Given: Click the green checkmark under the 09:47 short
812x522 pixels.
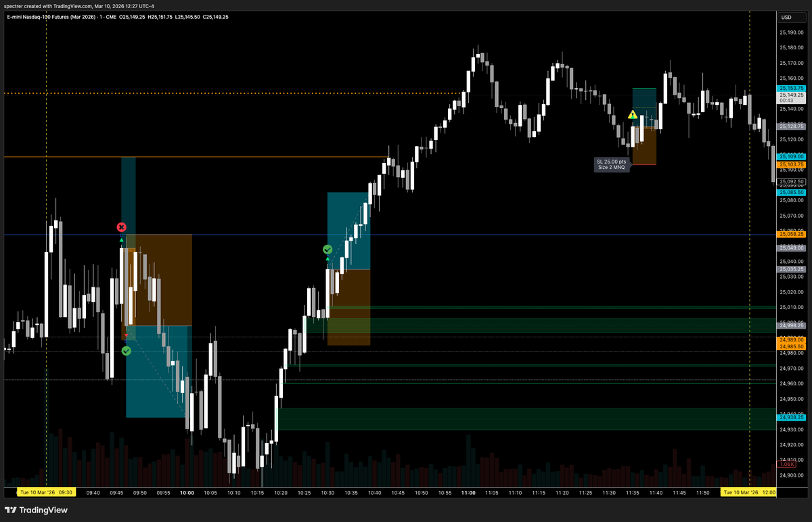Looking at the screenshot, I should coord(126,351).
